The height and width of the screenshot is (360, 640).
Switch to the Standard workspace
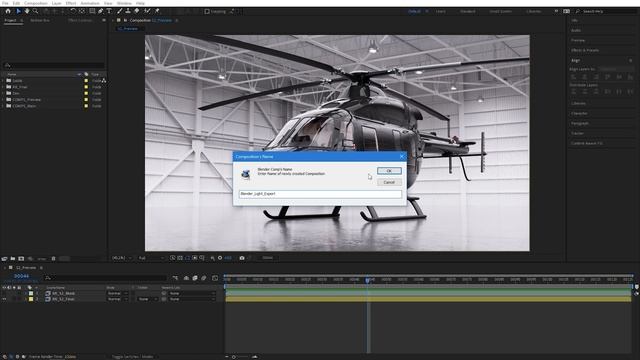[468, 11]
